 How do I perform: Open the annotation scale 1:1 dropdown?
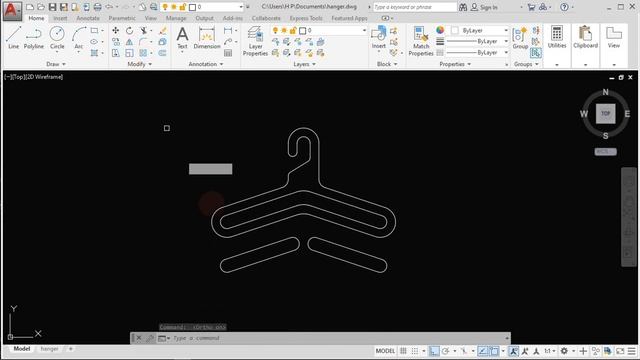click(x=549, y=351)
